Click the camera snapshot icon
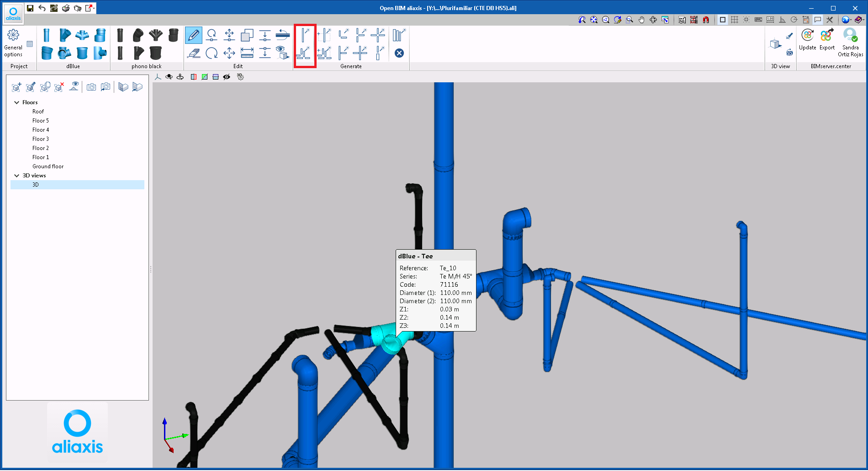 [91, 87]
